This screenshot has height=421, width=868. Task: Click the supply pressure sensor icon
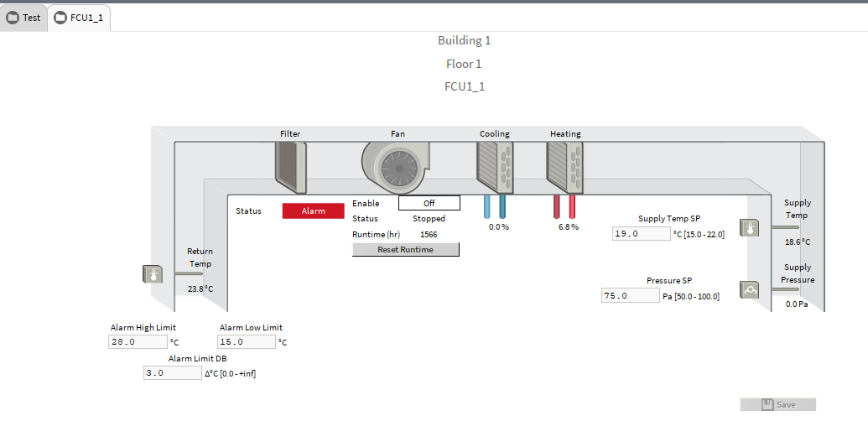749,289
